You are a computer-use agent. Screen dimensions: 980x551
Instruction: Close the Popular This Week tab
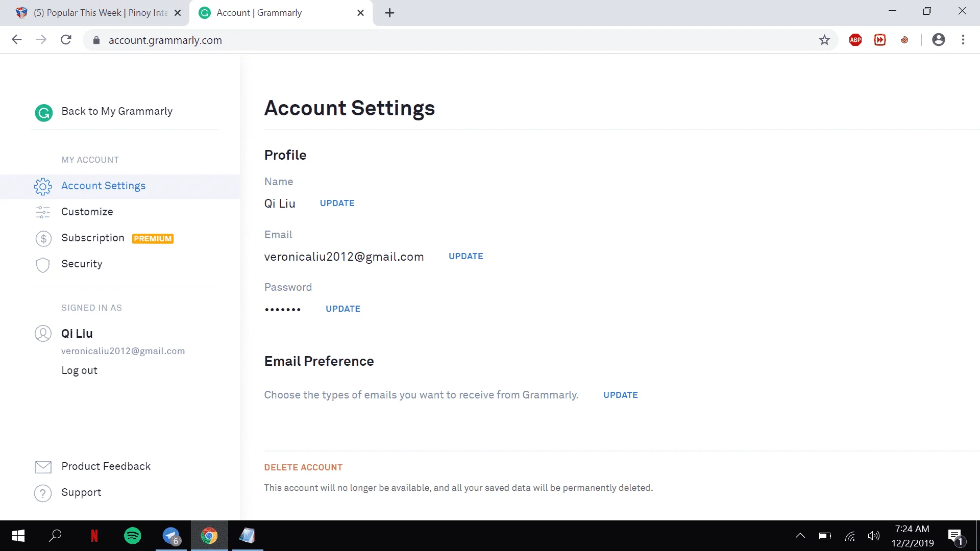pyautogui.click(x=178, y=13)
